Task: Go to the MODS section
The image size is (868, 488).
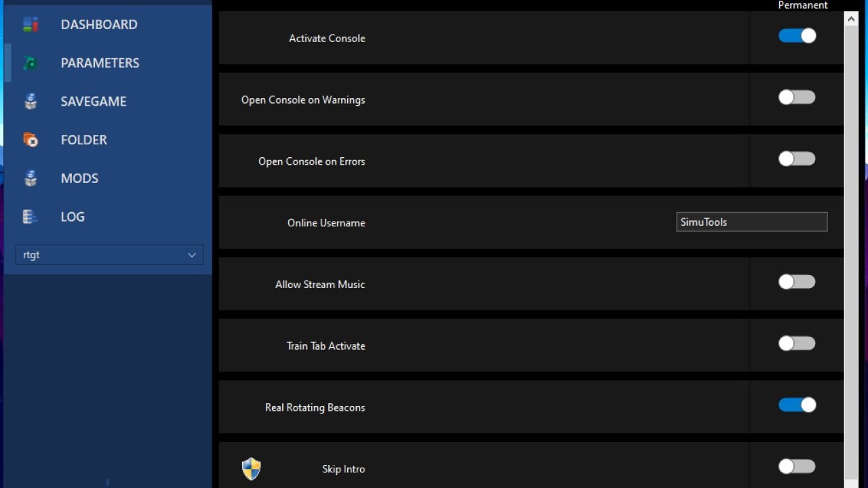Action: (x=79, y=178)
